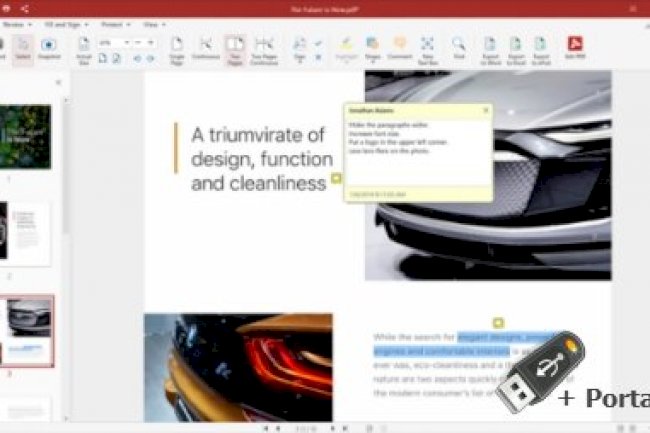Click the sticky note icon beside heading

click(336, 179)
